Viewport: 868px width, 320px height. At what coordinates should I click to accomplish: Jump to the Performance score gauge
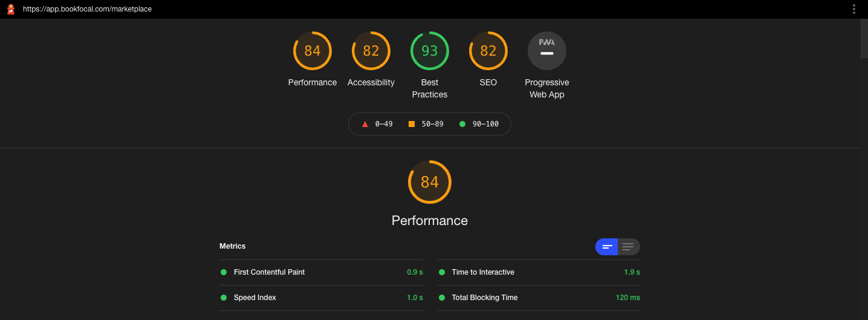[x=312, y=51]
